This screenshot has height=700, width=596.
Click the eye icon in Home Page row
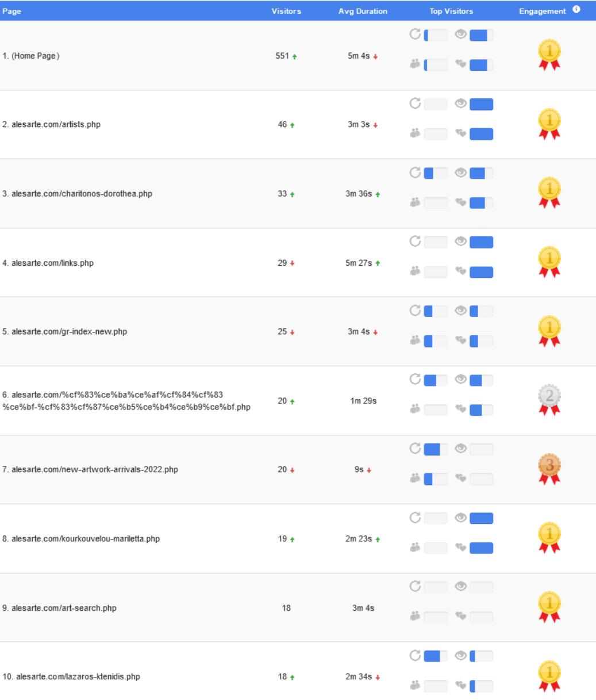click(x=460, y=35)
